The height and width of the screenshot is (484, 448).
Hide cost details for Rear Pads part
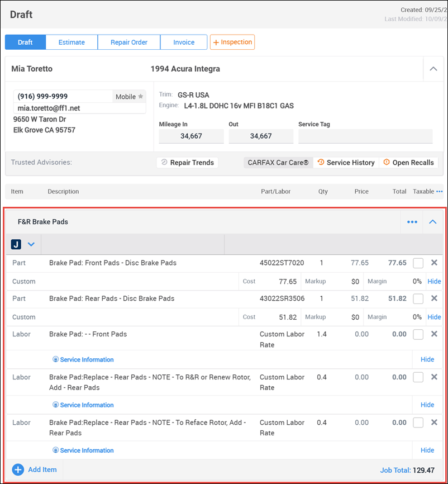pyautogui.click(x=434, y=317)
